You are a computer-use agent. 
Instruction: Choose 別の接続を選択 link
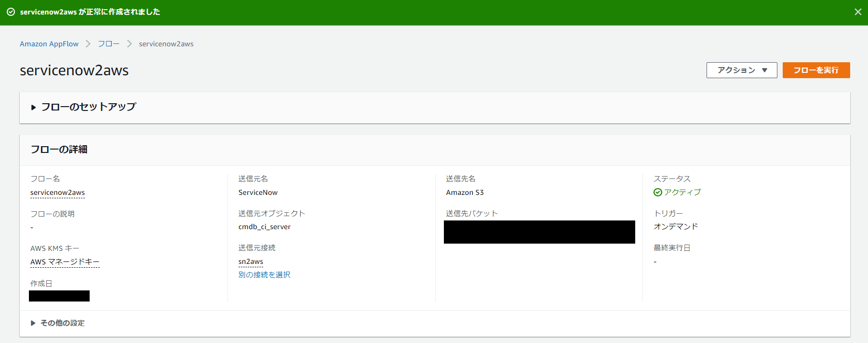(x=264, y=275)
